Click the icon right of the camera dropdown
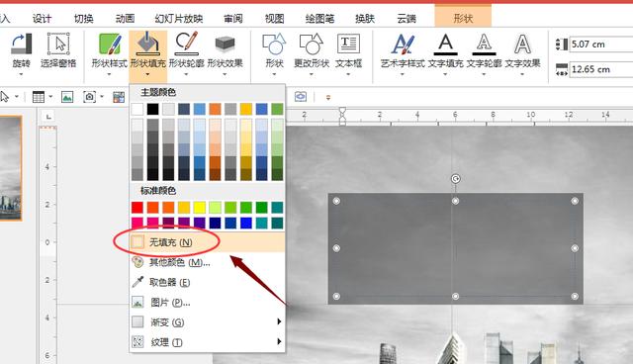 pos(119,97)
